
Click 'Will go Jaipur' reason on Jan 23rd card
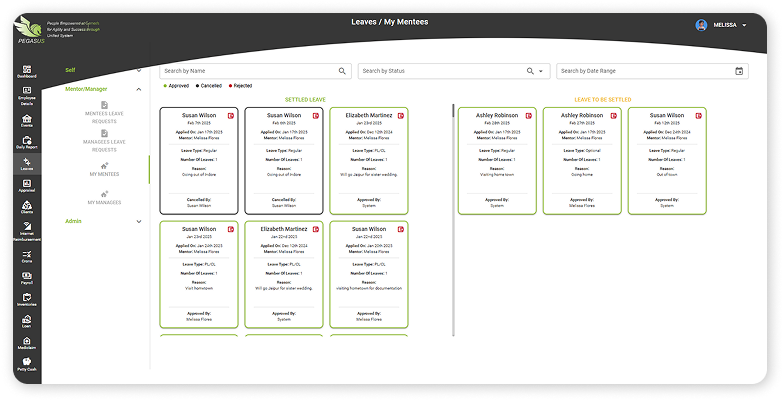click(369, 175)
